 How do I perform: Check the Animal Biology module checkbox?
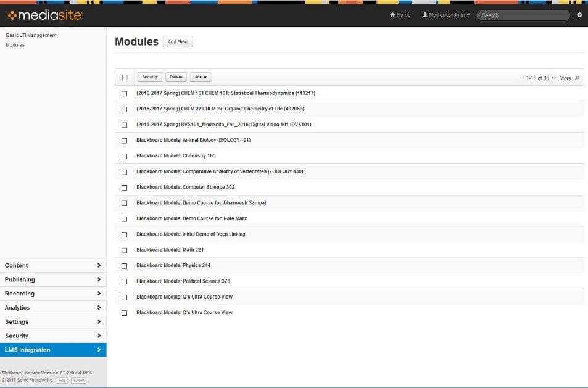tap(125, 141)
